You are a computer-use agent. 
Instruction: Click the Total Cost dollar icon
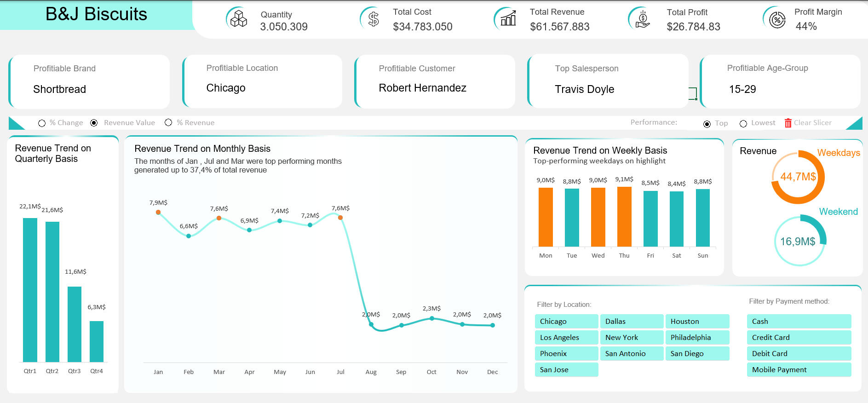click(x=373, y=19)
